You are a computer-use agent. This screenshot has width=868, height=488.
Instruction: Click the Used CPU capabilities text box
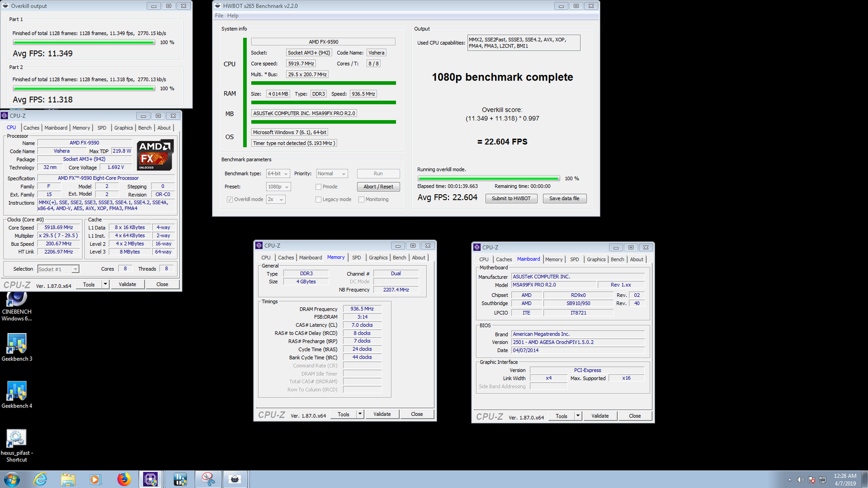pyautogui.click(x=524, y=43)
